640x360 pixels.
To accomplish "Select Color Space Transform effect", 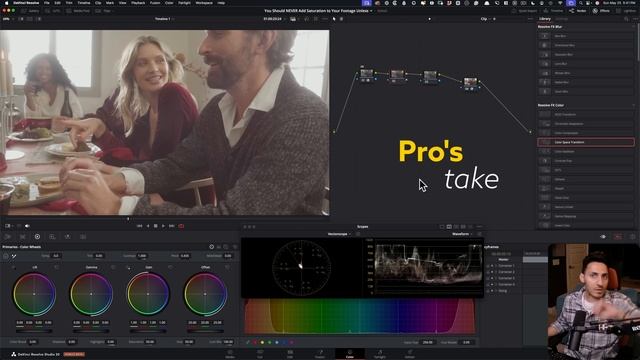I will 586,142.
